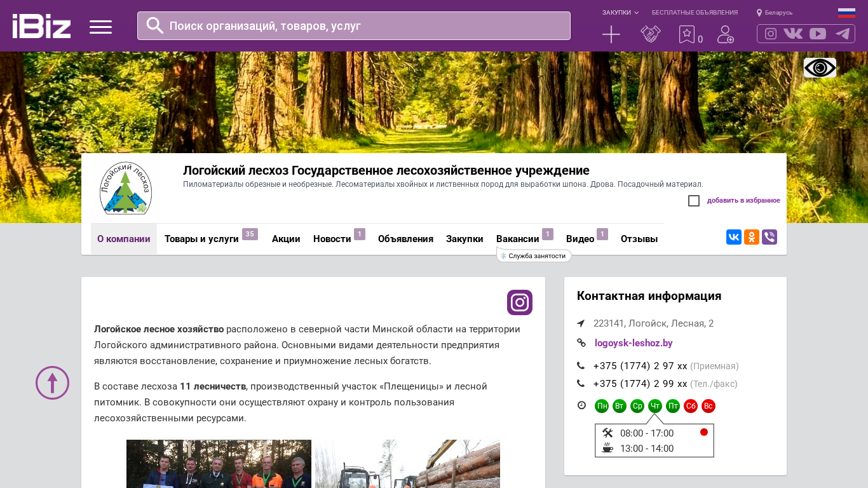
Task: Click the plus add icon in header
Action: pos(611,34)
